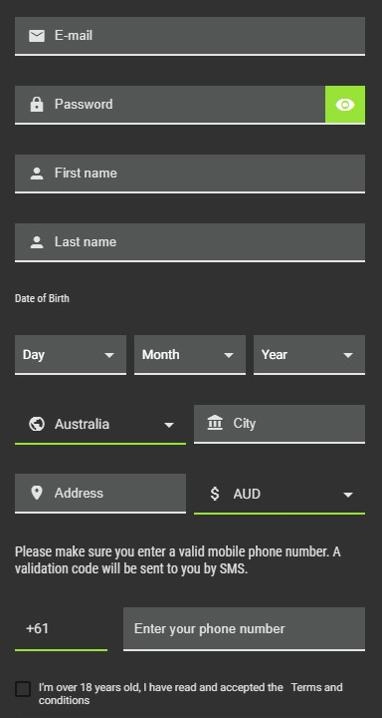Click the bank building icon beside City
Image resolution: width=382 pixels, height=718 pixels.
(x=215, y=423)
